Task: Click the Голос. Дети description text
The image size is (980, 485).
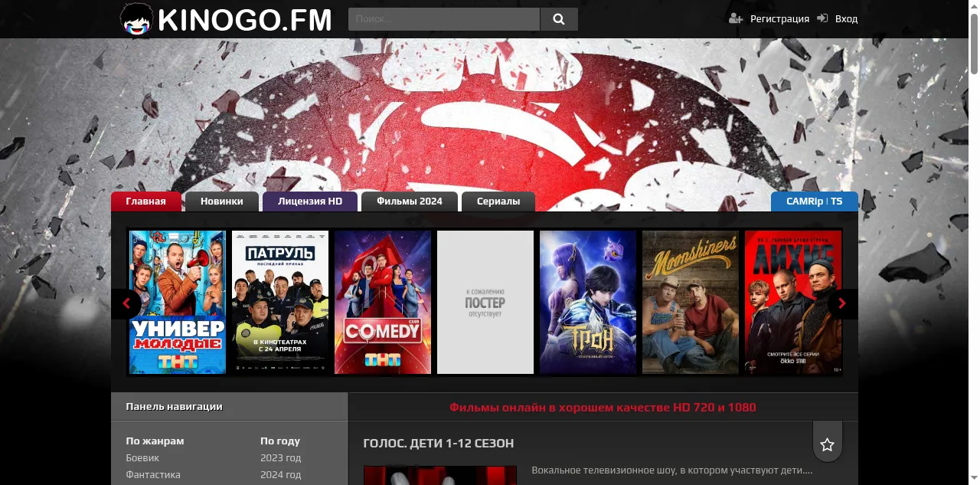Action: pyautogui.click(x=672, y=470)
